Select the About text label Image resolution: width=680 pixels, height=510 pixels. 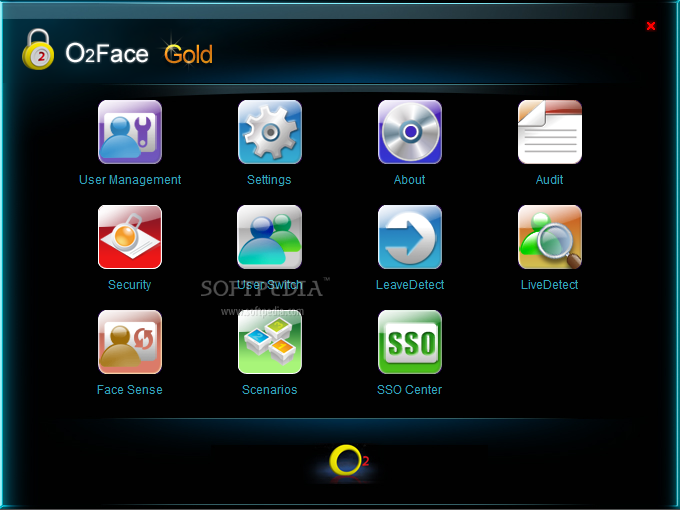point(409,180)
